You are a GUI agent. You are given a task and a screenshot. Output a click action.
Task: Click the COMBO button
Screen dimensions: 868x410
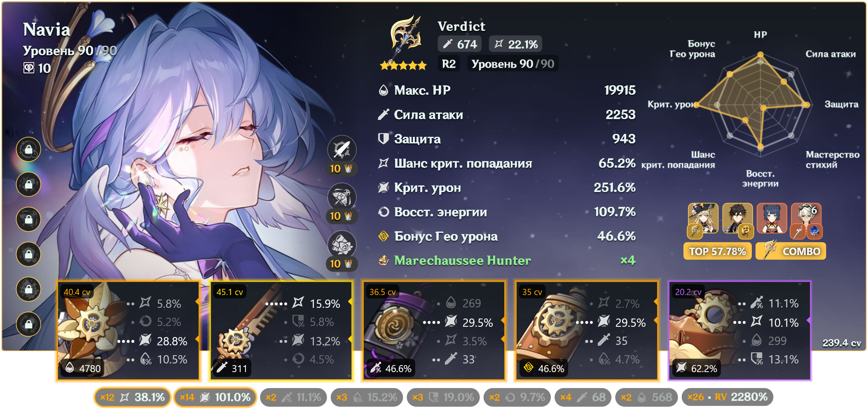coord(791,251)
